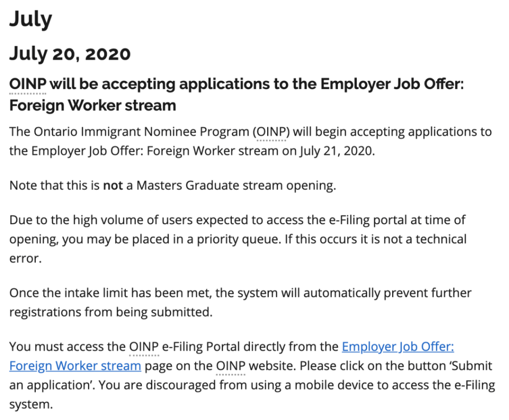Click the phrase "Masters Graduate stream opening"

pos(236,186)
